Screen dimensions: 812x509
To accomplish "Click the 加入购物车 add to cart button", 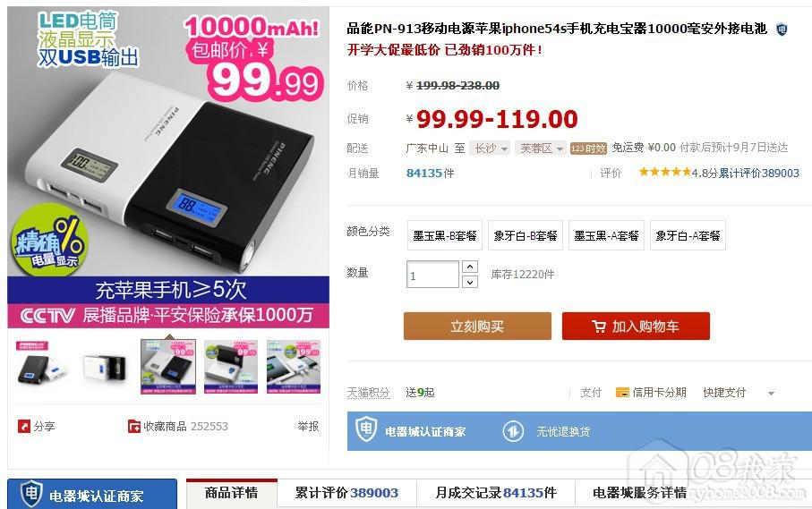I will click(636, 326).
